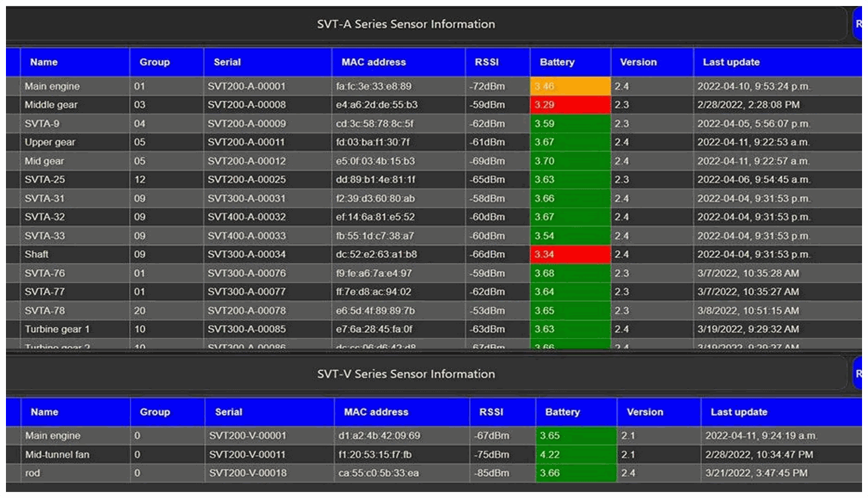Click group value 20 in SVTA-78 row
The height and width of the screenshot is (498, 868).
(140, 310)
